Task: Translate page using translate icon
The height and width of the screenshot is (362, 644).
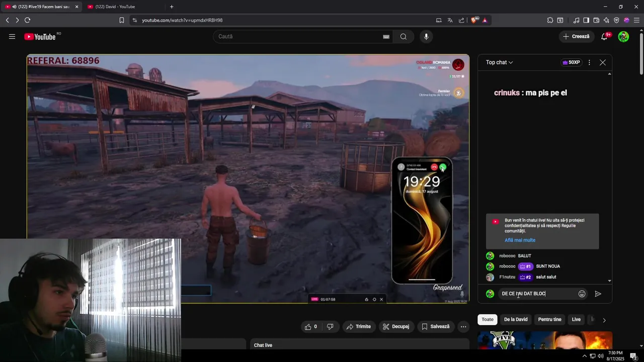Action: [x=450, y=20]
